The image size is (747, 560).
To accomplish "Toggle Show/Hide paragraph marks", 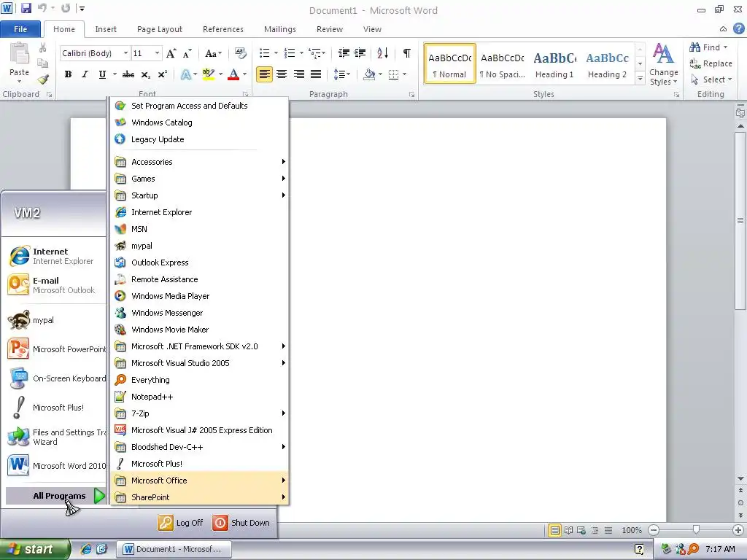I will (406, 52).
